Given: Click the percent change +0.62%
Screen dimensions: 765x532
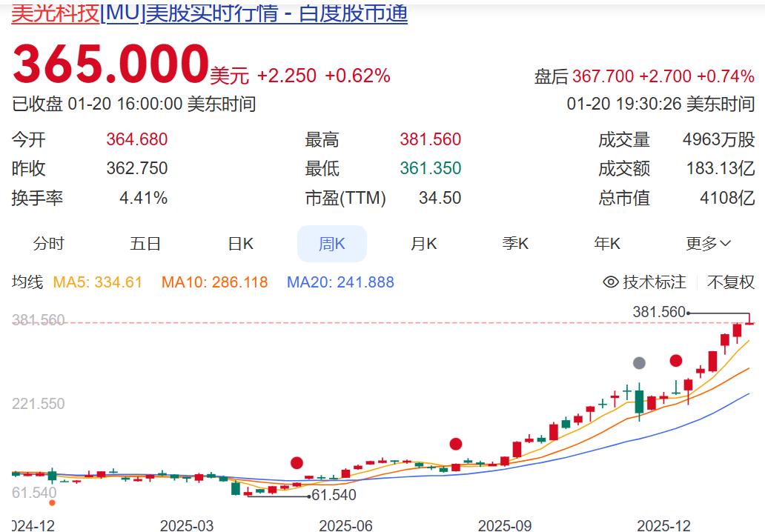Looking at the screenshot, I should point(357,76).
